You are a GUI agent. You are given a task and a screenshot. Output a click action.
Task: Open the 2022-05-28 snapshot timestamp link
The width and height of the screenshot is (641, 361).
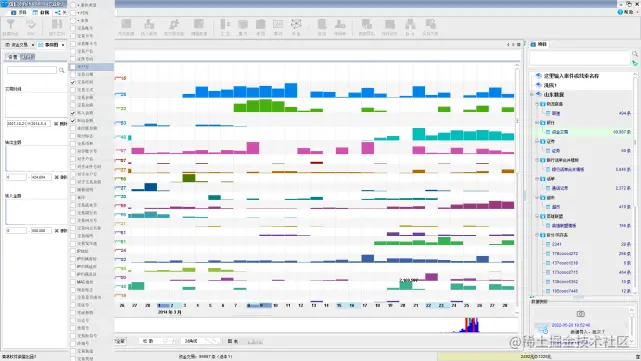click(571, 325)
